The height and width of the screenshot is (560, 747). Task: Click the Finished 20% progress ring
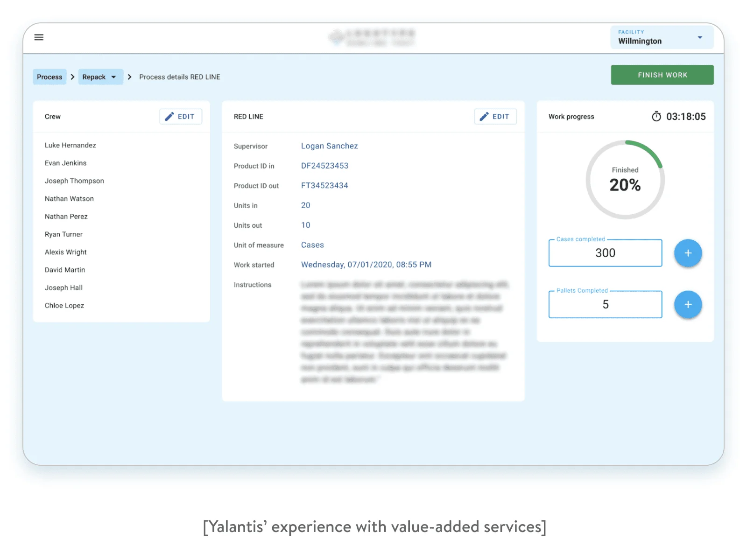(625, 180)
